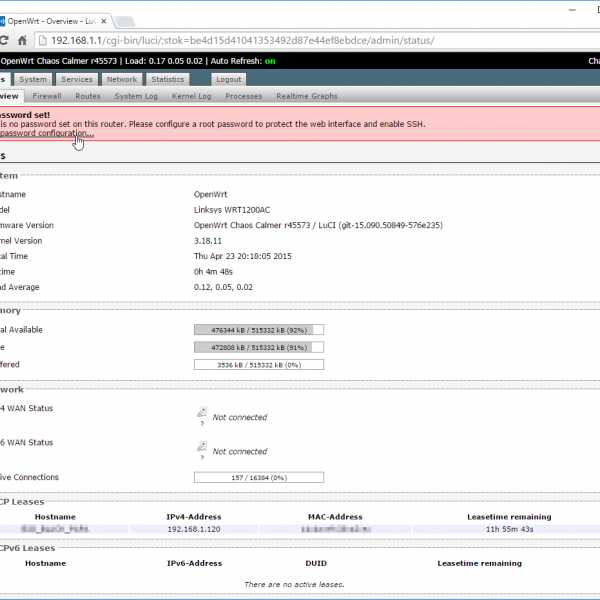This screenshot has width=600, height=600.
Task: Follow the password configuration link
Action: coord(46,133)
